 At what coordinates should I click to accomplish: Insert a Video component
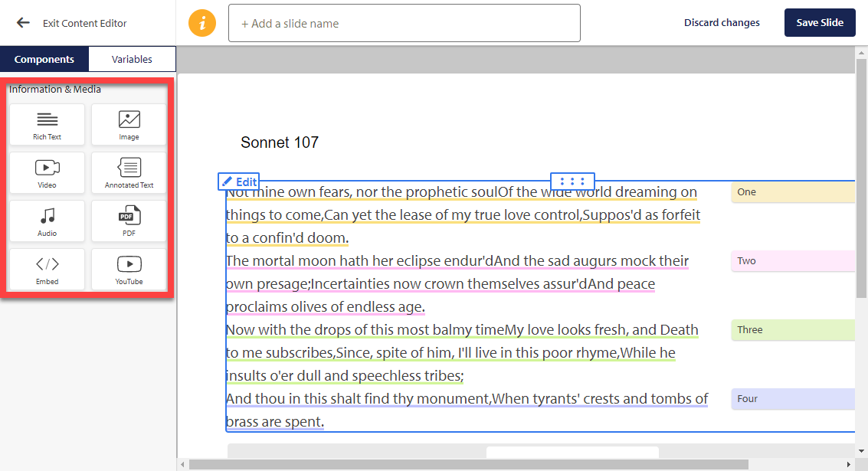pyautogui.click(x=47, y=172)
